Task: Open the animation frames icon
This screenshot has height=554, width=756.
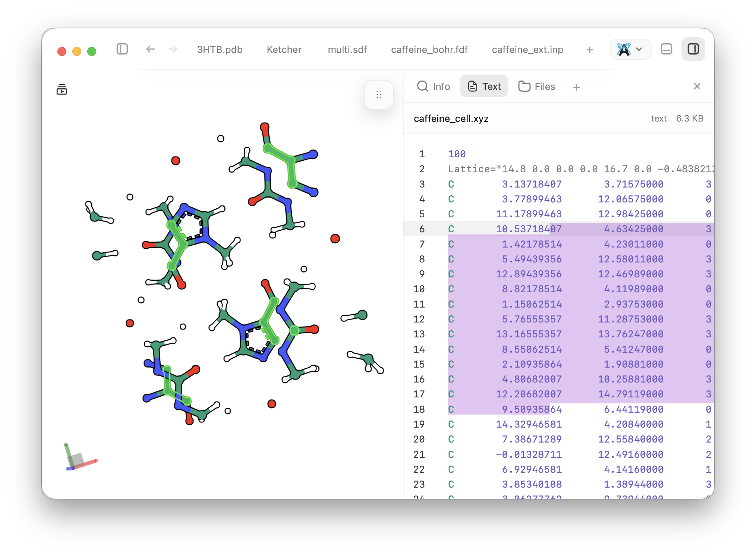Action: coord(62,89)
